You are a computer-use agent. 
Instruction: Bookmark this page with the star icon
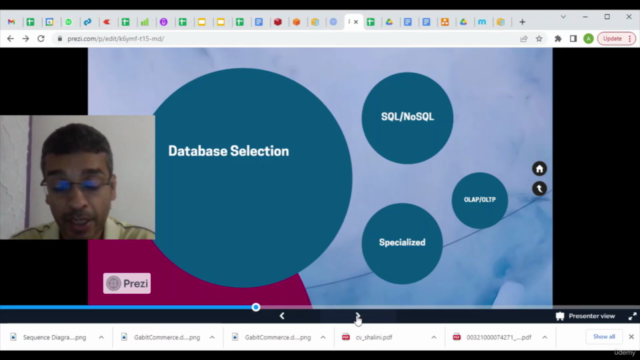(x=539, y=39)
